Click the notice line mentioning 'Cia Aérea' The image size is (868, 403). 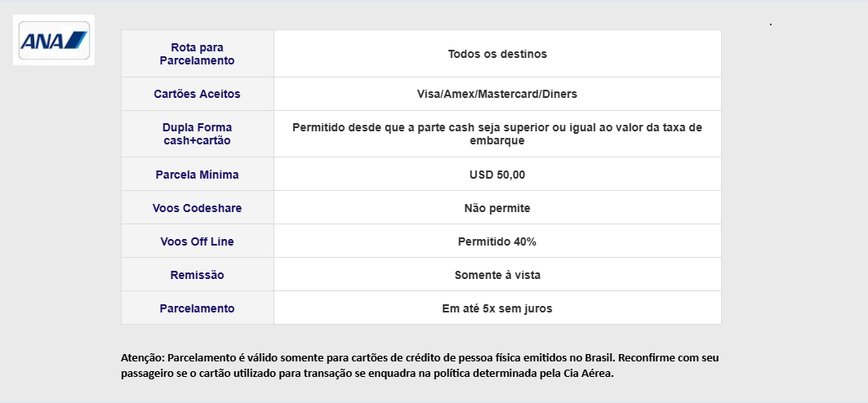click(367, 373)
